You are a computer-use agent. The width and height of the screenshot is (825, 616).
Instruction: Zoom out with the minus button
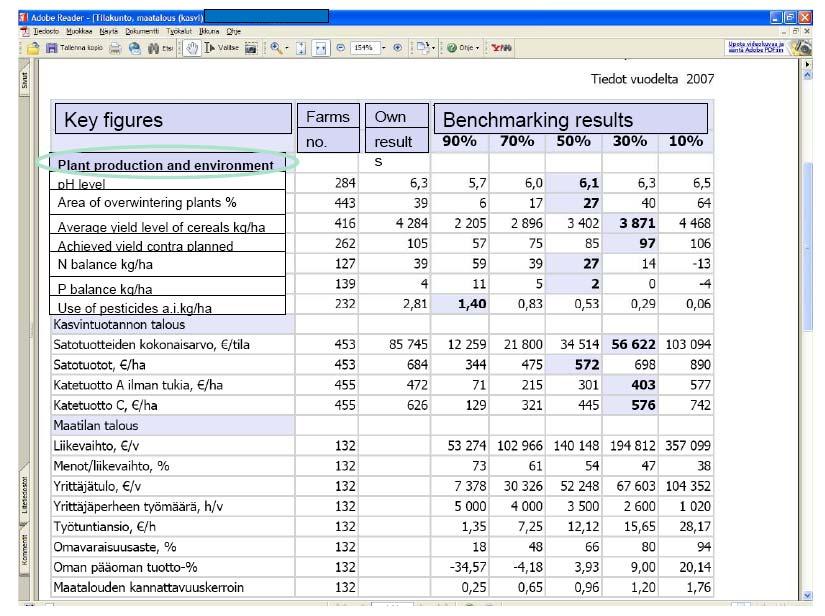pos(340,48)
